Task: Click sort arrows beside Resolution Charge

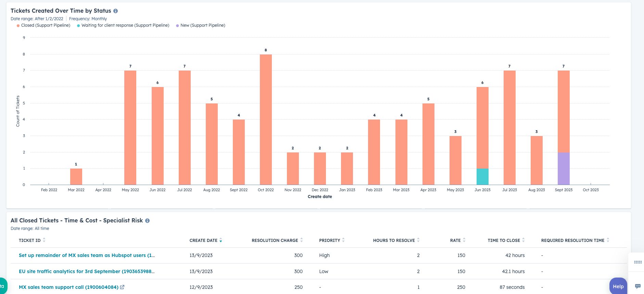Action: (x=302, y=240)
